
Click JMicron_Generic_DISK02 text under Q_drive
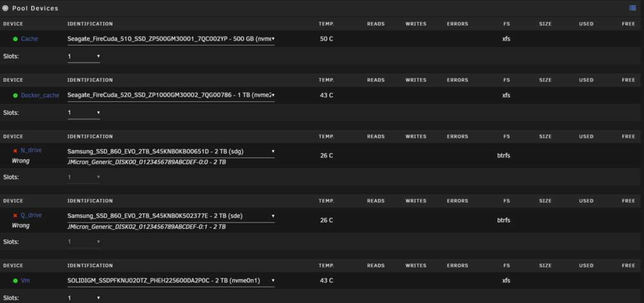(147, 227)
